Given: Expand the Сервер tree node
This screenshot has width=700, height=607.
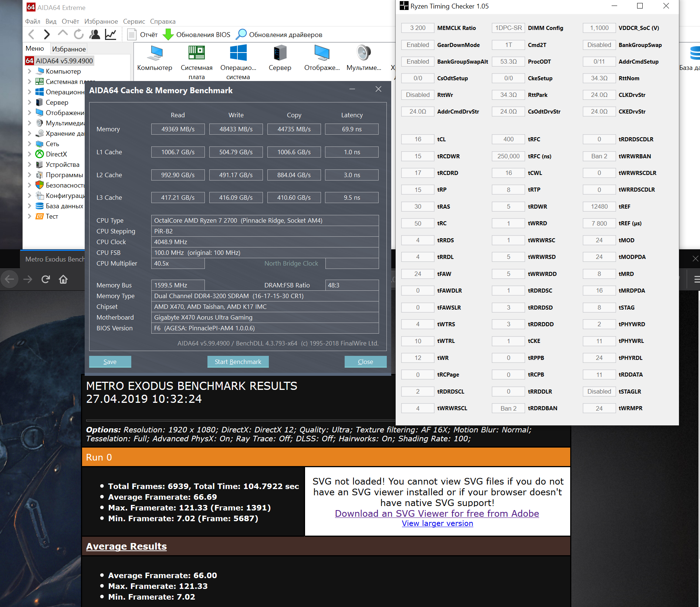Looking at the screenshot, I should coord(30,102).
